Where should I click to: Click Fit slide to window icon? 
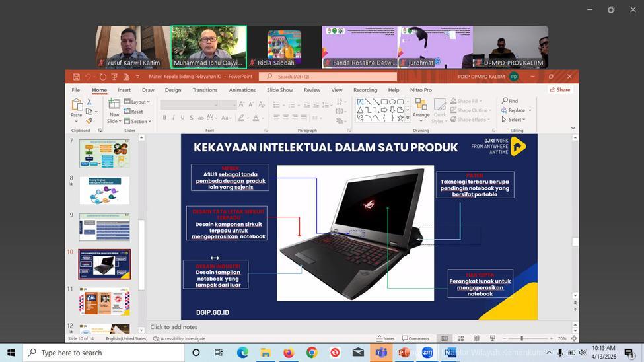click(x=574, y=338)
